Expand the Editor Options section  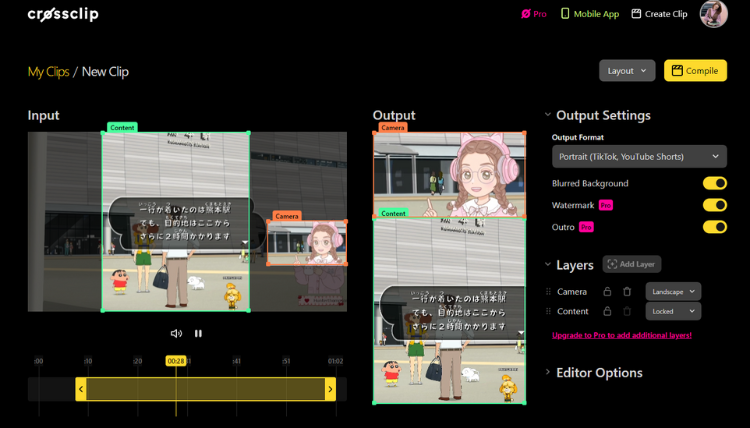[548, 372]
